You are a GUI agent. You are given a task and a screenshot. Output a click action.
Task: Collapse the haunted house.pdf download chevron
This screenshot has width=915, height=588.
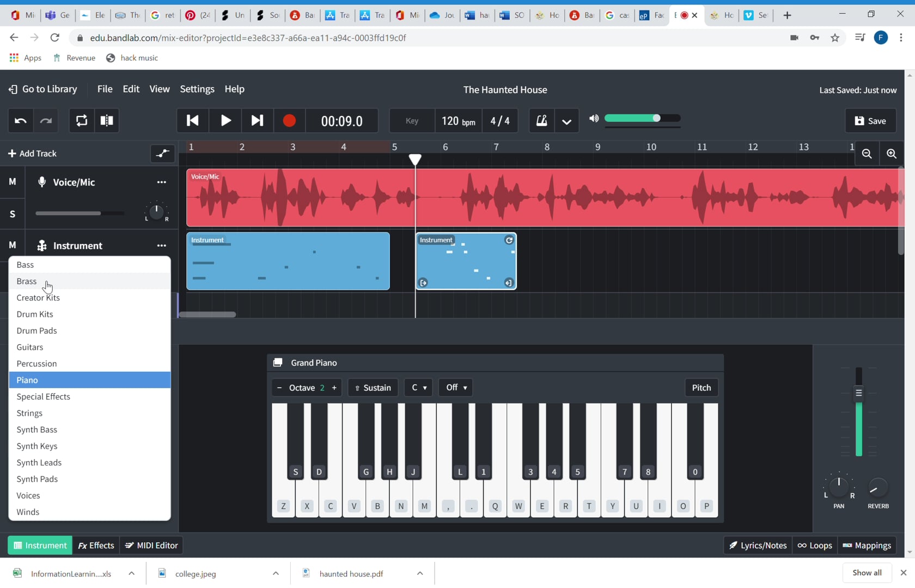pos(419,573)
